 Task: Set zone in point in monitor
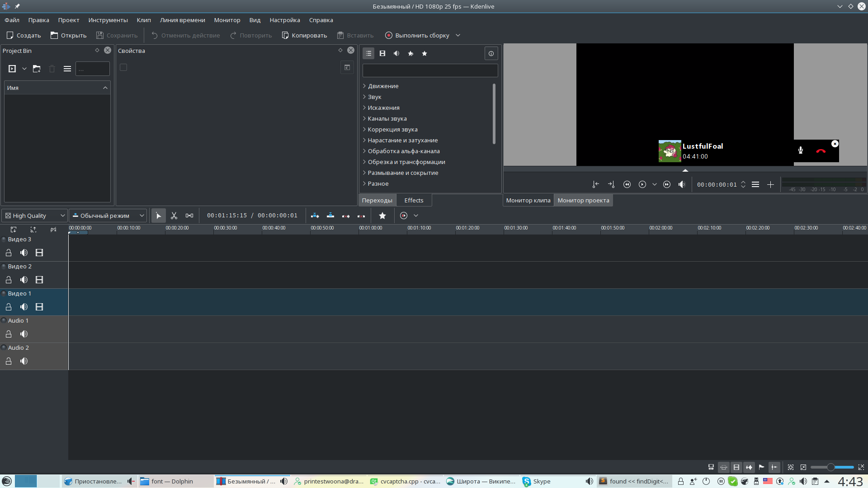pos(596,184)
